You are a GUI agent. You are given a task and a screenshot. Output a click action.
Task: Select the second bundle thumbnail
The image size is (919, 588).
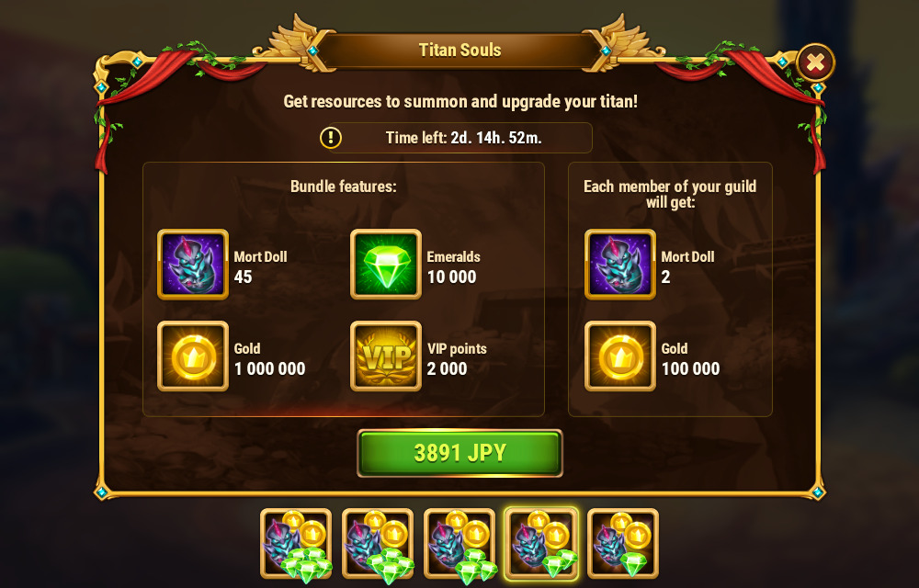tap(378, 544)
